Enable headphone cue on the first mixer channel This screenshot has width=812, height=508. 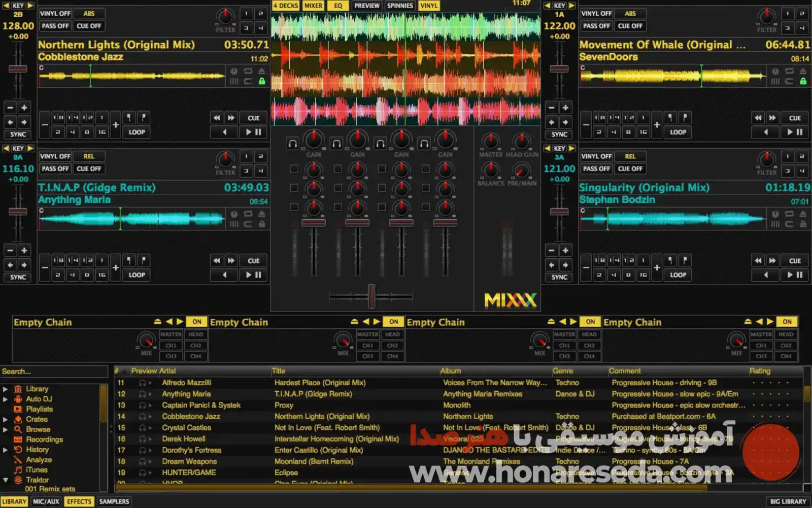[x=293, y=144]
